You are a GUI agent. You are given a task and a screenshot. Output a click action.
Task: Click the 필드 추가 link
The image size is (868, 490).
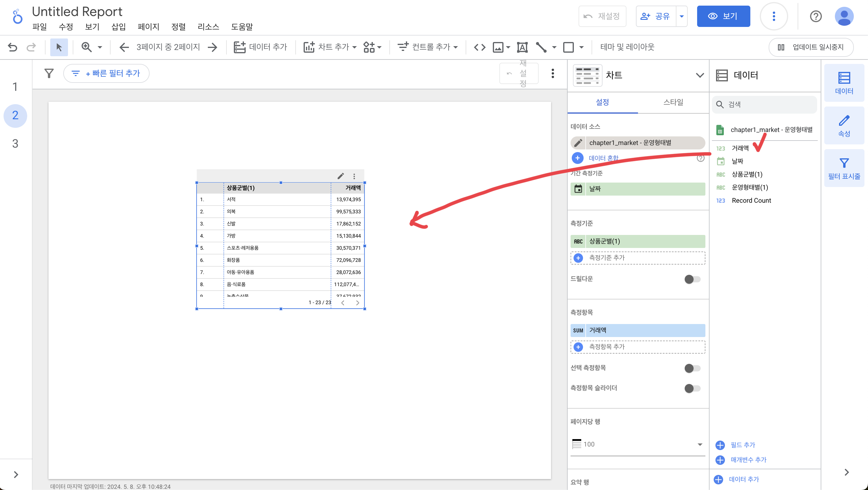point(742,445)
